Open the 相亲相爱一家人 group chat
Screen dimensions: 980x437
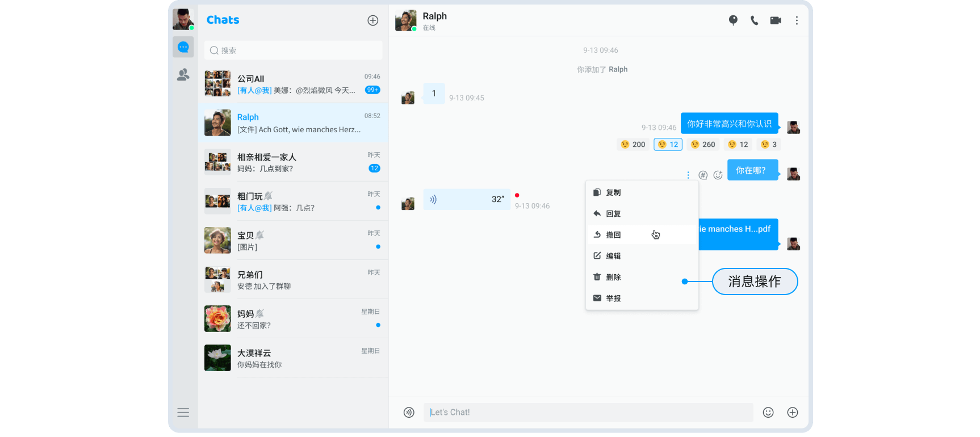(x=293, y=162)
